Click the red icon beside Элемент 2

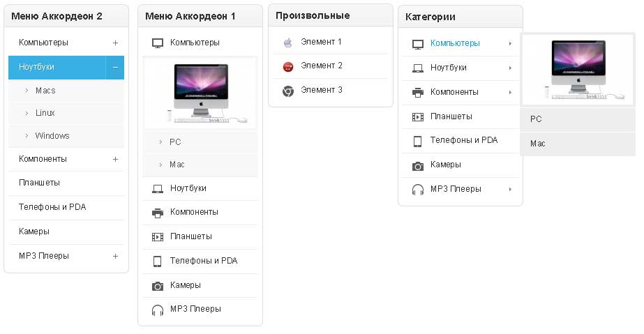tap(287, 66)
